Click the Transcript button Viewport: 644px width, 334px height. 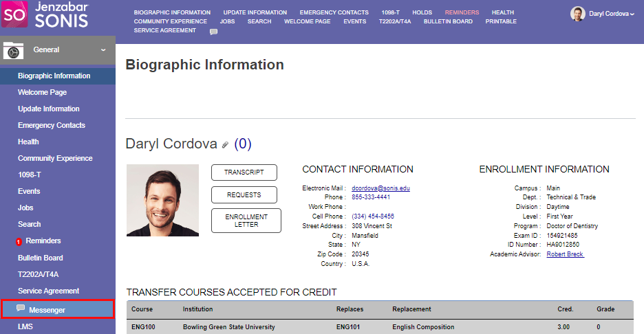[x=244, y=172]
